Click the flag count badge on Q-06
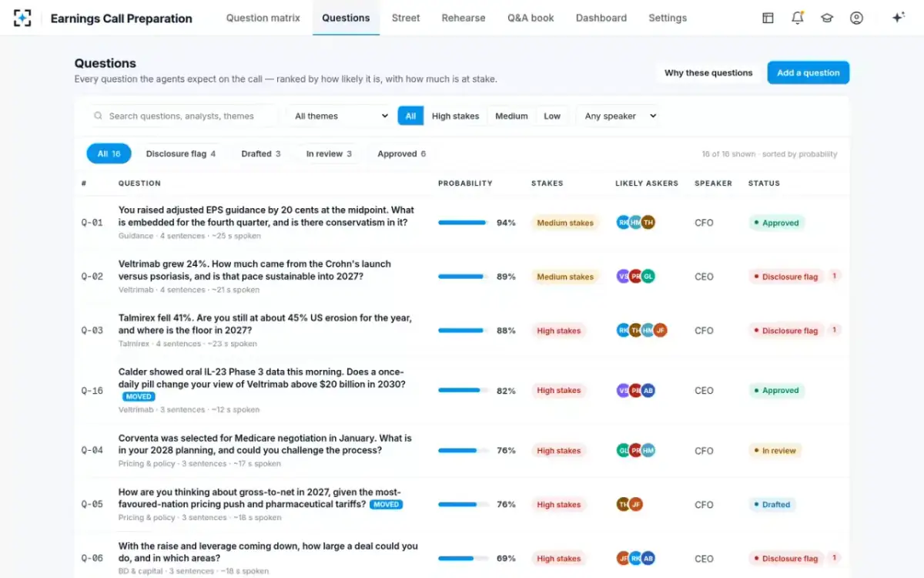The image size is (924, 578). pyautogui.click(x=835, y=558)
